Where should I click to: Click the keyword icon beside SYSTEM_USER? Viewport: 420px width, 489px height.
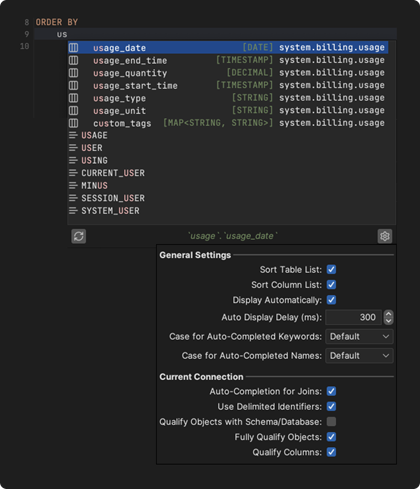[x=73, y=211]
